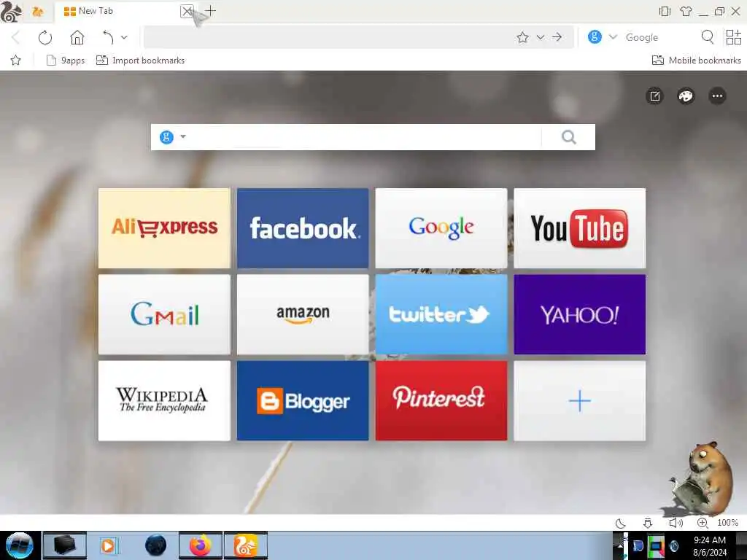Open the Windows Start button

point(19,545)
